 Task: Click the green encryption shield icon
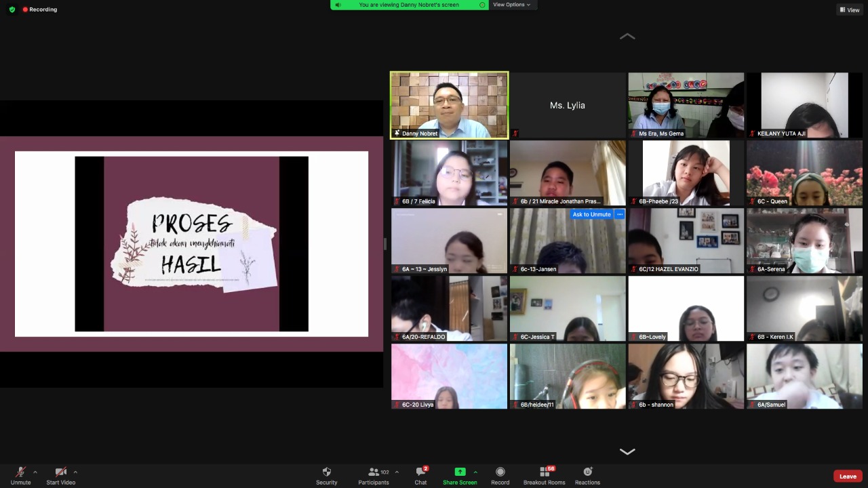coord(12,9)
